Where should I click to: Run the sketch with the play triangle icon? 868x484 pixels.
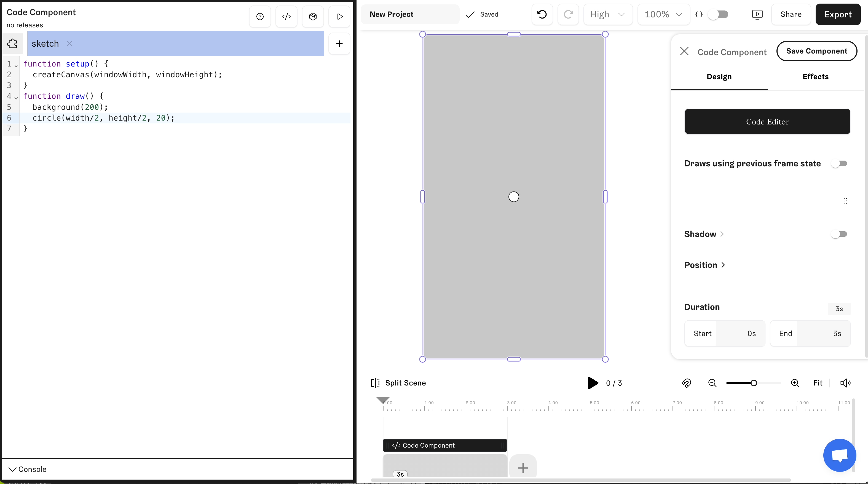339,17
